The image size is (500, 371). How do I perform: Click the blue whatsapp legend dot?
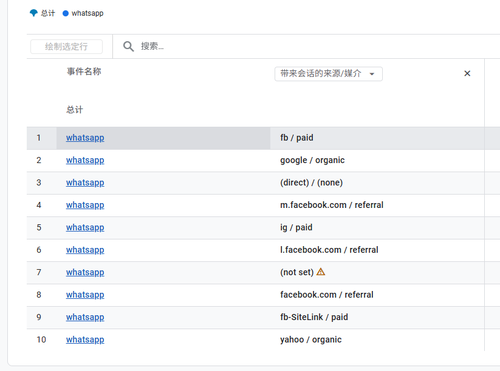(x=66, y=13)
